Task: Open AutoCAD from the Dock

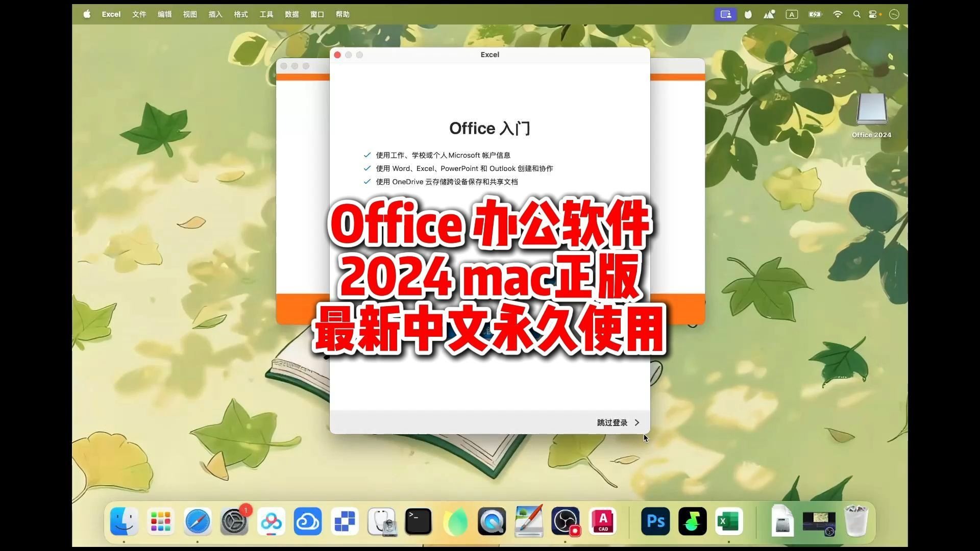Action: [x=602, y=521]
